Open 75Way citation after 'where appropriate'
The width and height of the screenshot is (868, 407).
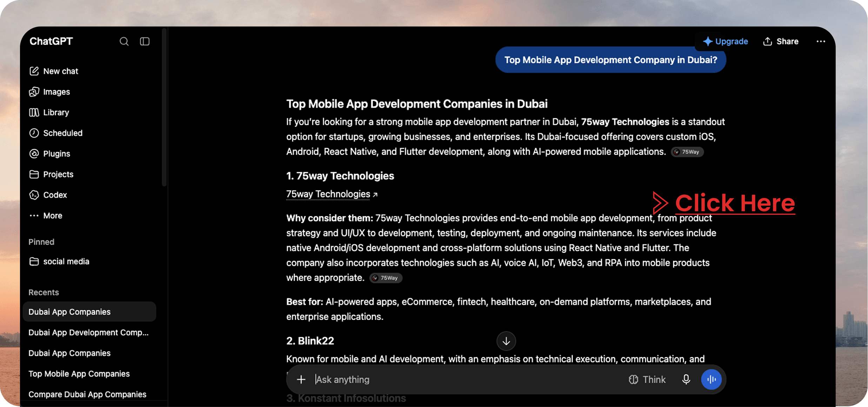[386, 278]
